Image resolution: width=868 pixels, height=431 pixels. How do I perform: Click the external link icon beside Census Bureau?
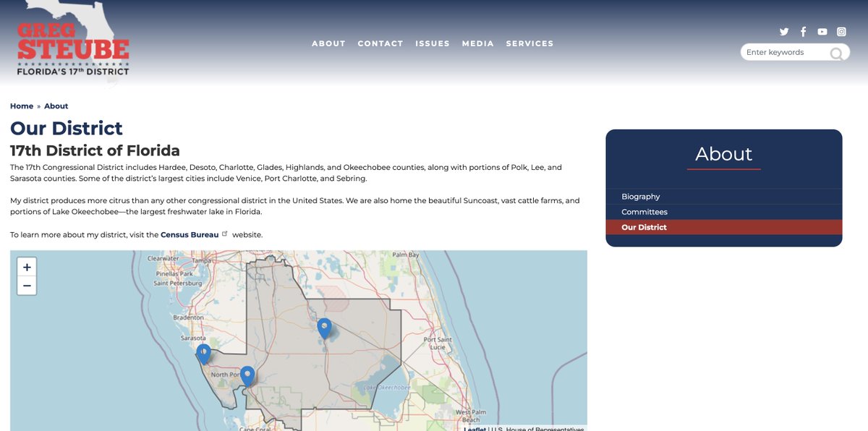click(x=224, y=234)
